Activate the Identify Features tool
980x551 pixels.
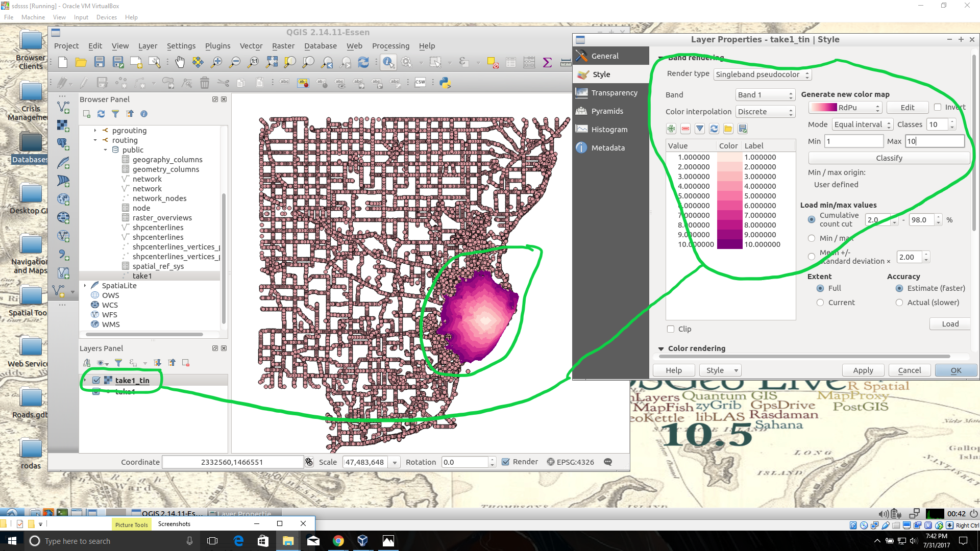(x=388, y=62)
